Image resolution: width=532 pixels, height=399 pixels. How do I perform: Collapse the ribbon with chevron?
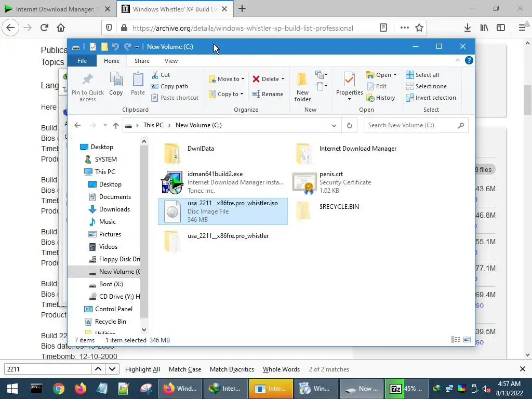coord(457,60)
